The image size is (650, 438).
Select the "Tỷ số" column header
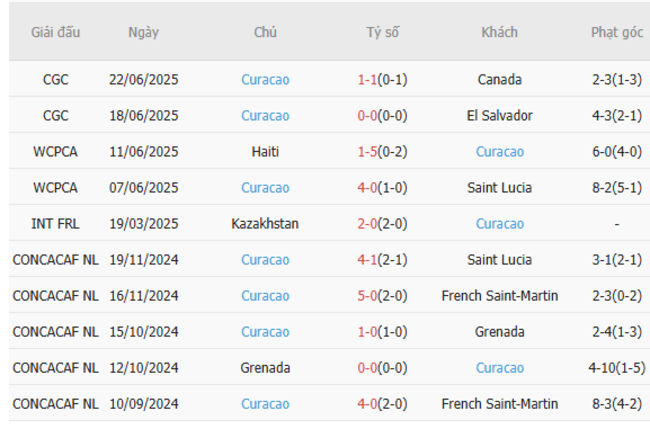tap(382, 32)
